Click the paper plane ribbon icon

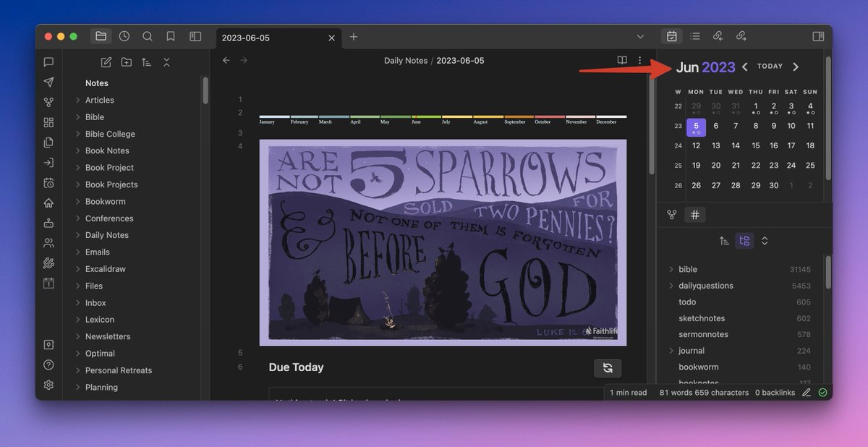[48, 82]
